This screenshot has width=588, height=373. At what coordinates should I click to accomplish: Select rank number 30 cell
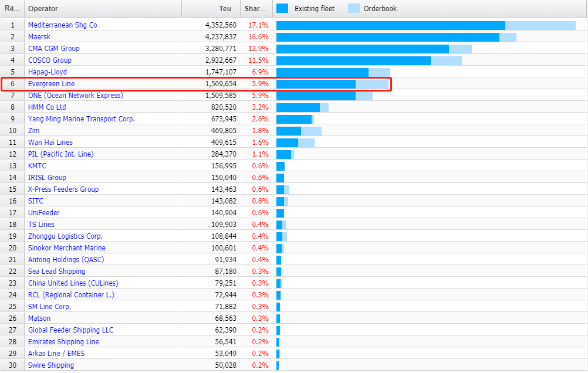[x=13, y=365]
